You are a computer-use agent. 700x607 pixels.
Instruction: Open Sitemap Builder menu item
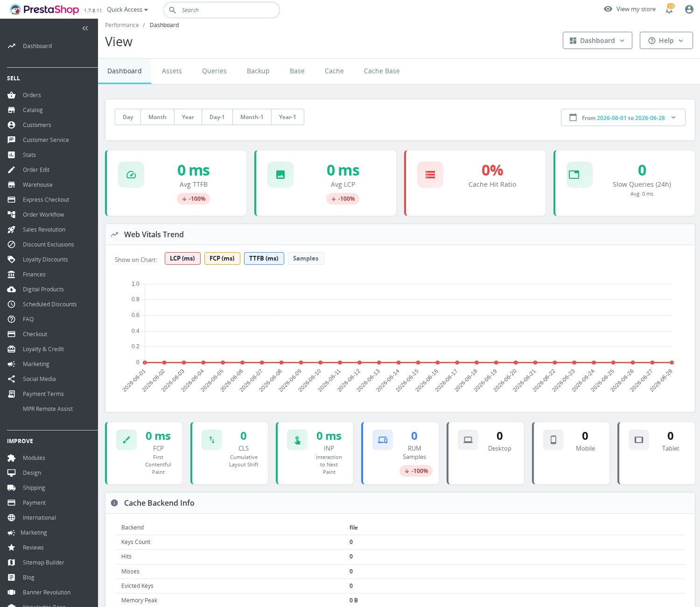tap(43, 563)
